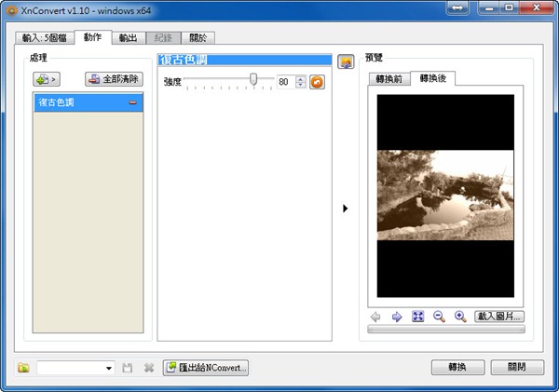Viewport: 559px width, 392px height.
Task: Go to the next preview image arrow
Action: [397, 317]
